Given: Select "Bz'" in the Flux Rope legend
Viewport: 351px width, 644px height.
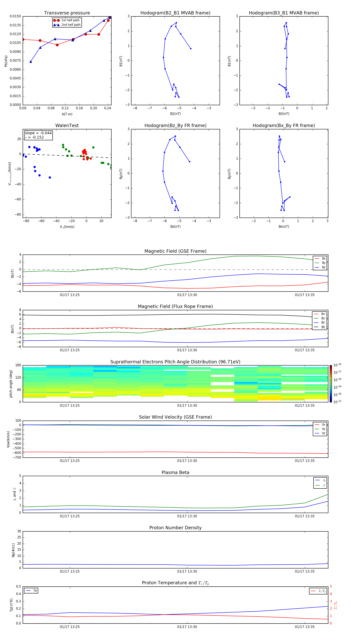Looking at the screenshot, I should [x=320, y=323].
